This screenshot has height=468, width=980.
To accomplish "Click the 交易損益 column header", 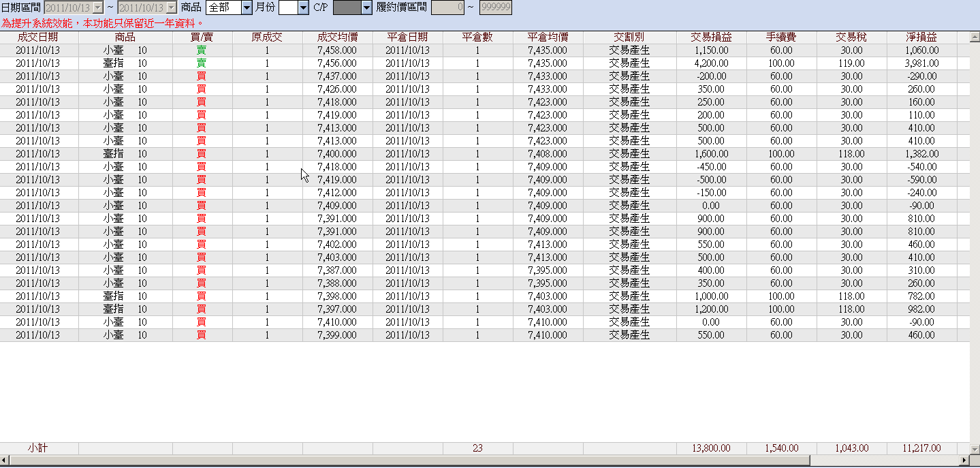I will pos(711,37).
